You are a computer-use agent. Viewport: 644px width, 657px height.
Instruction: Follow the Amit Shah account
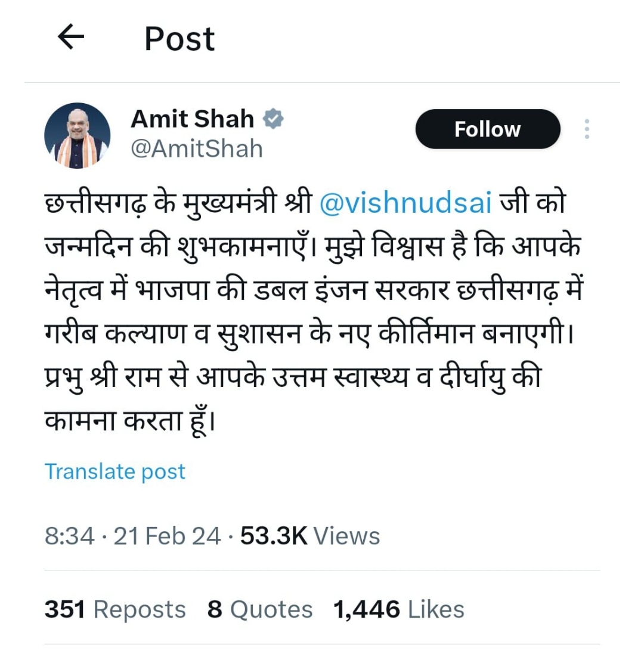[488, 129]
